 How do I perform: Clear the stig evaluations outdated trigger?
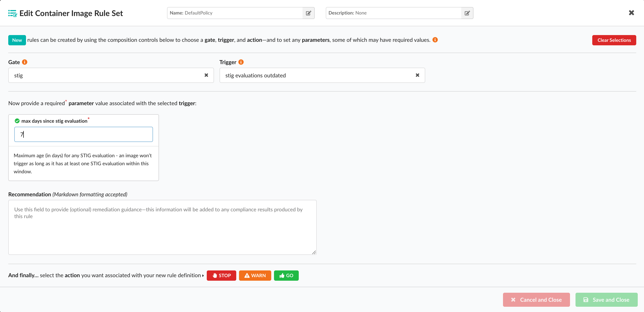click(x=417, y=75)
